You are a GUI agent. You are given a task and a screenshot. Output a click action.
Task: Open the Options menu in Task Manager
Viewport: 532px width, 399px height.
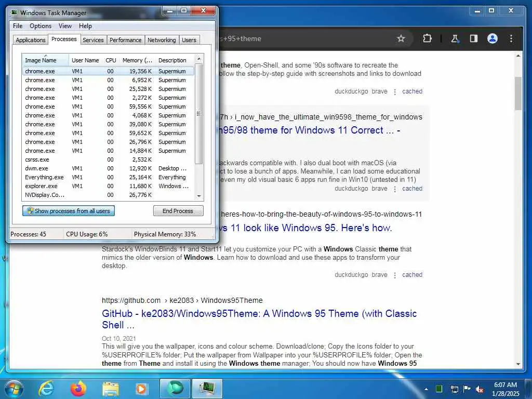coord(41,26)
